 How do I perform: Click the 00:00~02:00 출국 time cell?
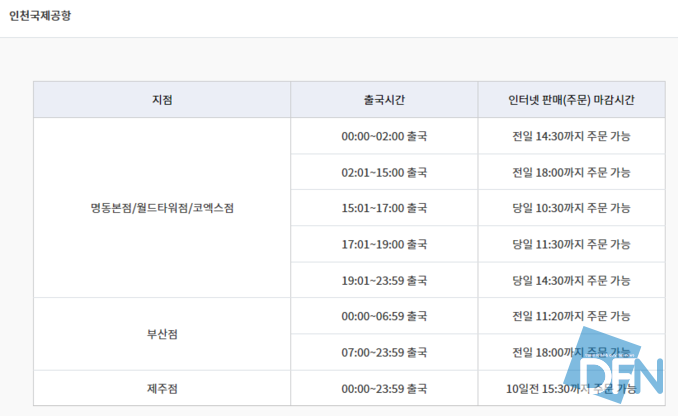pos(384,136)
